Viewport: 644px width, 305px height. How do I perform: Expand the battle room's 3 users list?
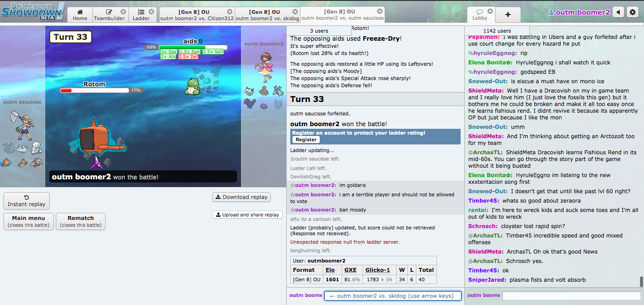(x=319, y=30)
